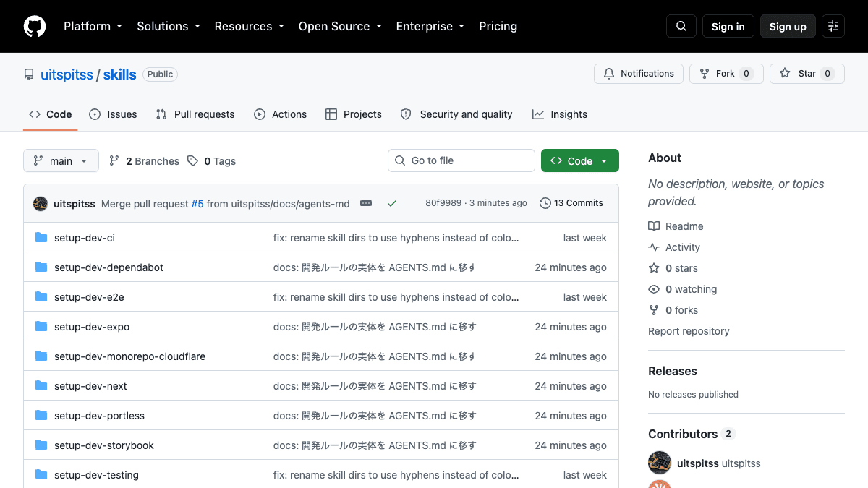Image resolution: width=868 pixels, height=488 pixels.
Task: Open the appearance settings sliders icon
Action: (833, 26)
